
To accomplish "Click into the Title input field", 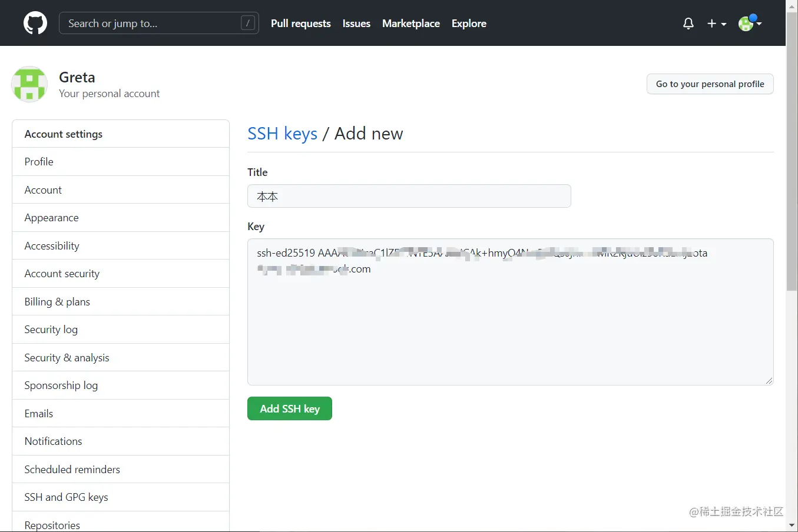I will (x=409, y=196).
